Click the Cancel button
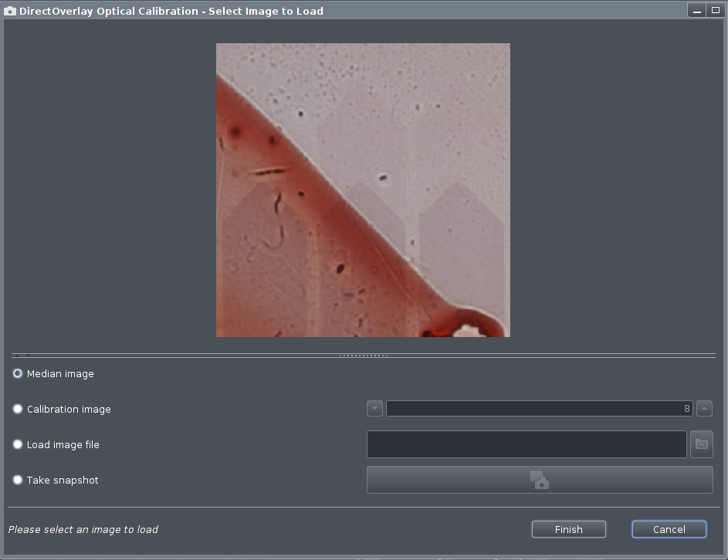This screenshot has height=560, width=728. tap(669, 529)
